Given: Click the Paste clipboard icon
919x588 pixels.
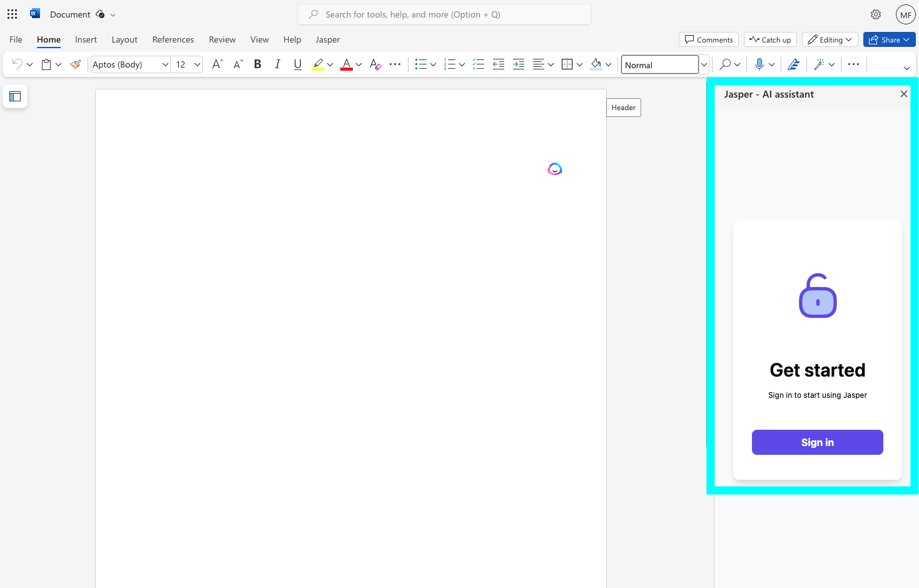Looking at the screenshot, I should (46, 64).
